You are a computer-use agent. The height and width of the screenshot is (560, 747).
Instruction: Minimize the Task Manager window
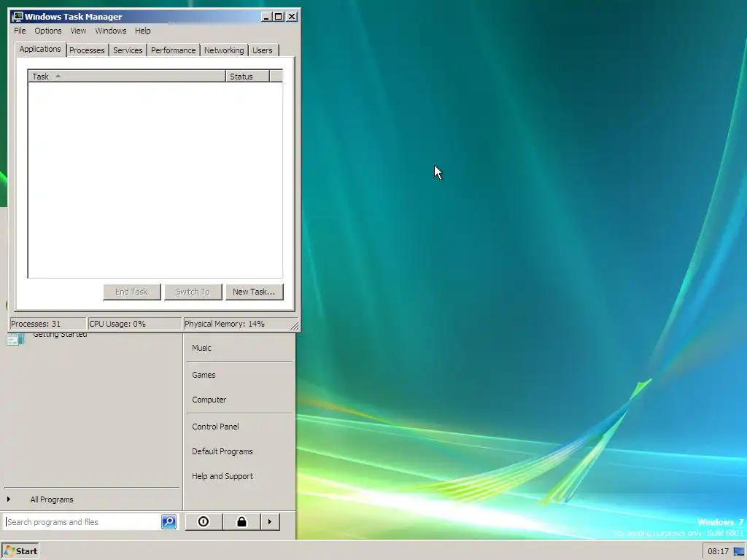266,17
